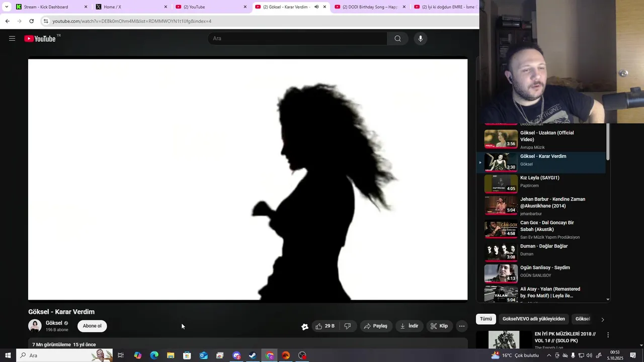Image resolution: width=644 pixels, height=362 pixels.
Task: Play Jehan Barbur - Kendine Zaman item
Action: pyautogui.click(x=541, y=206)
